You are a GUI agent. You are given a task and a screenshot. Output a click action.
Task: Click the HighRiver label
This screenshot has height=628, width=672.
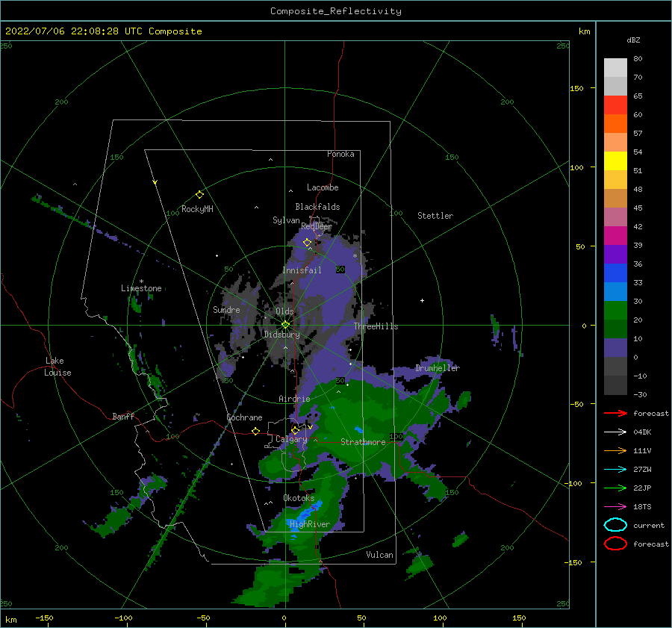coord(310,524)
